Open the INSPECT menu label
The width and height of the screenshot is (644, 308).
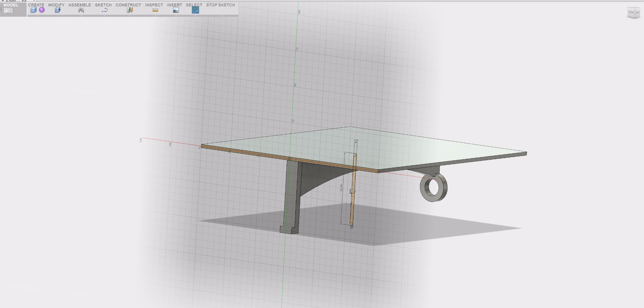point(154,5)
